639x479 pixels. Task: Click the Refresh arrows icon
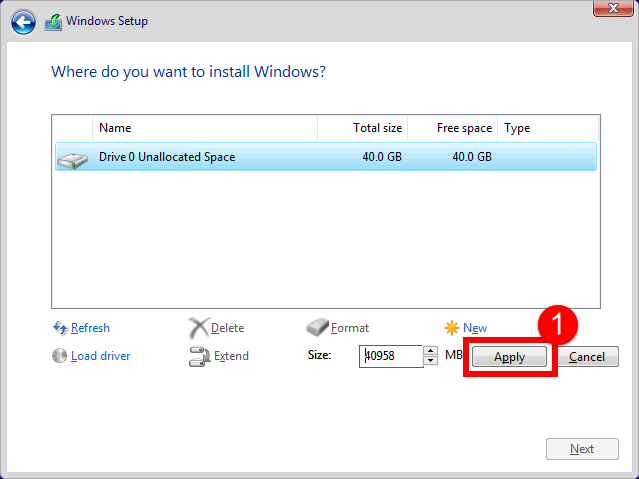[x=60, y=328]
